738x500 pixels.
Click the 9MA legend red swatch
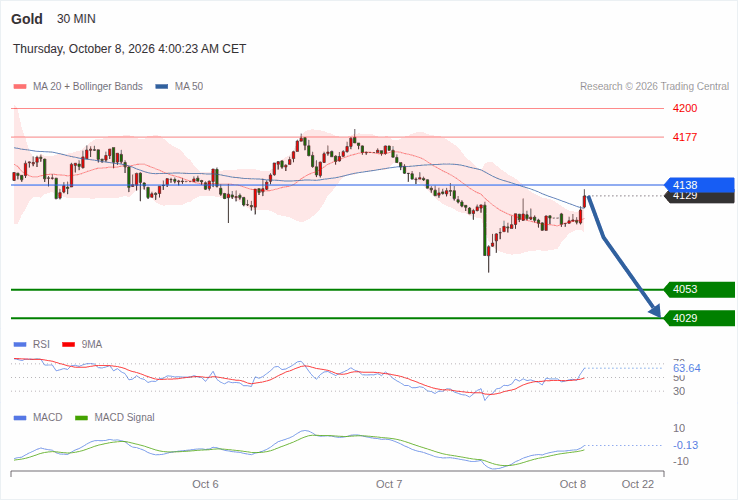[x=69, y=345]
